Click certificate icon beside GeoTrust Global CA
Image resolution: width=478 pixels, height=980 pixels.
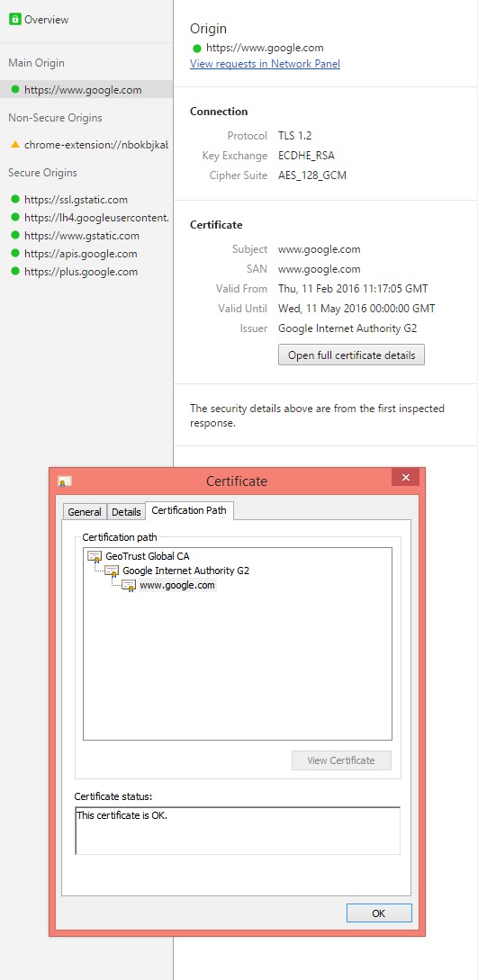95,555
